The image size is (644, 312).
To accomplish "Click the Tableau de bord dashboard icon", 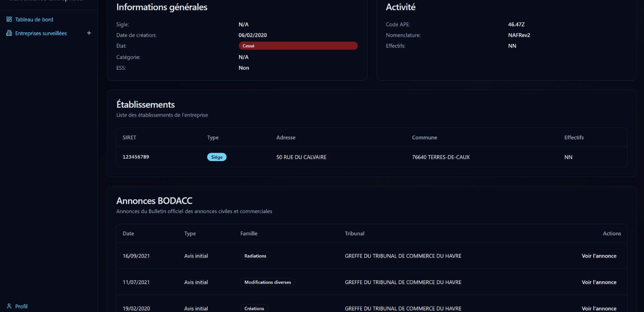I will [9, 20].
